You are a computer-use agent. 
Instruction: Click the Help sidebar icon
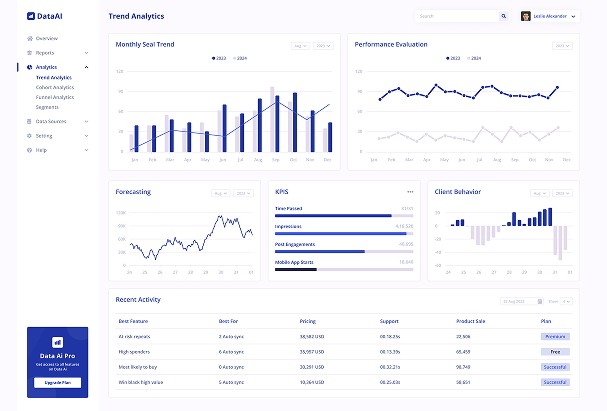coord(29,150)
